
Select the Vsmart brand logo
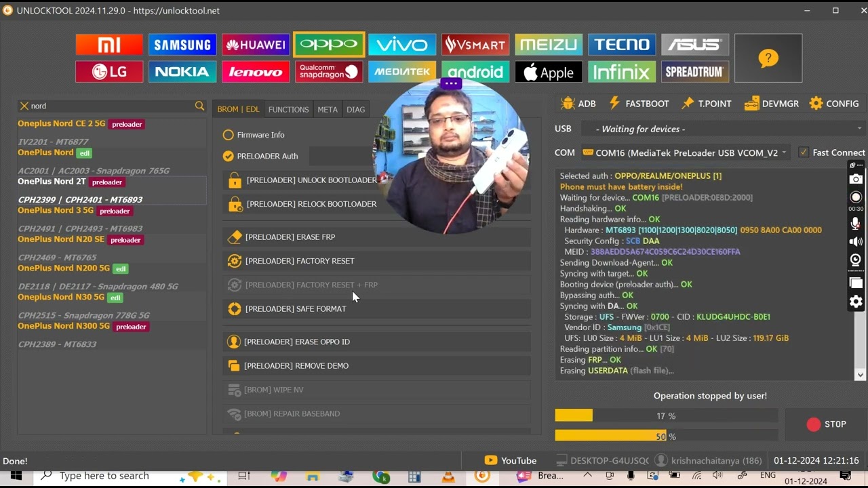[475, 45]
